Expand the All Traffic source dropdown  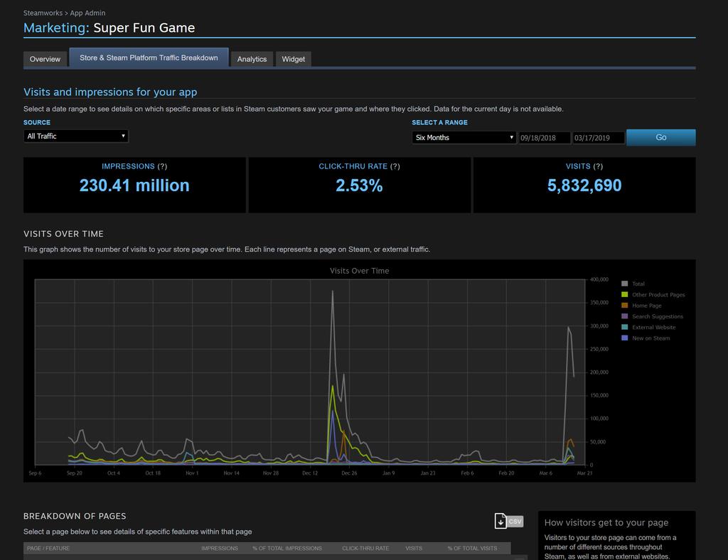click(76, 136)
